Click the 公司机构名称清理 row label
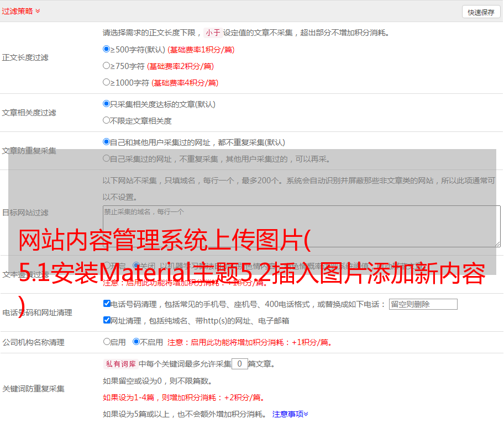Screen dimensions: 504x424 [x=33, y=342]
